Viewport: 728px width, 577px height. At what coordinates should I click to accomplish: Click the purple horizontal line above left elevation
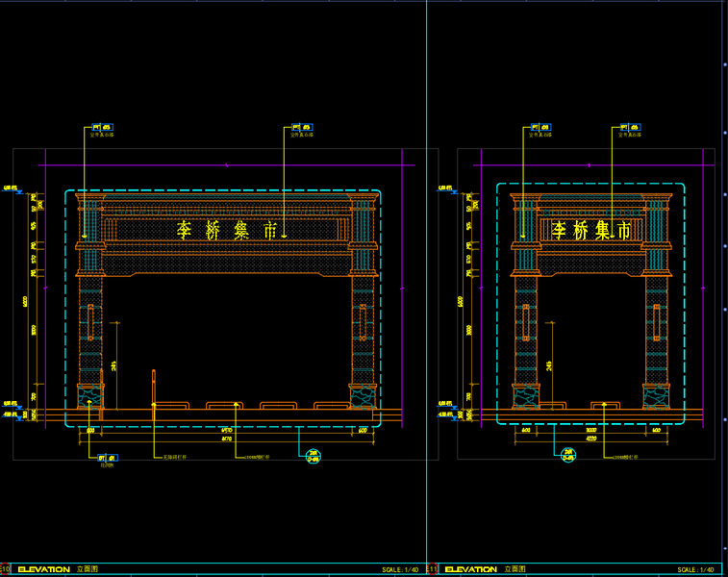pos(227,164)
